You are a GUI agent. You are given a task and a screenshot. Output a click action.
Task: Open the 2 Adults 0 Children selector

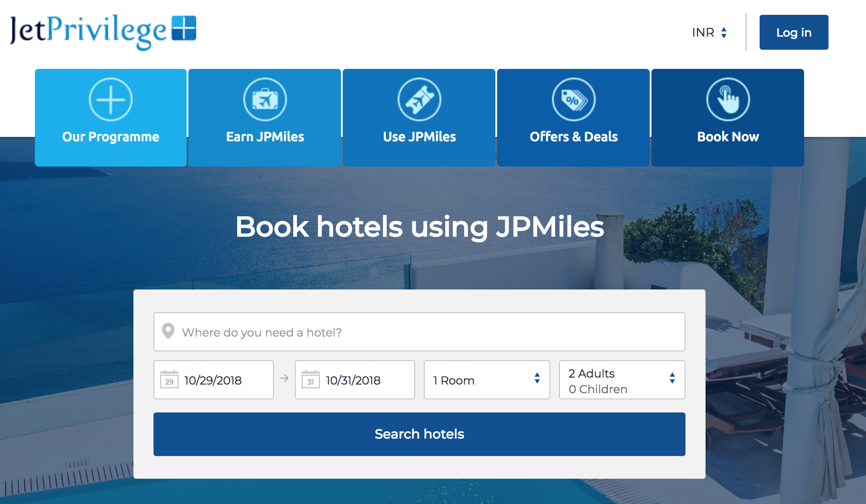(622, 380)
